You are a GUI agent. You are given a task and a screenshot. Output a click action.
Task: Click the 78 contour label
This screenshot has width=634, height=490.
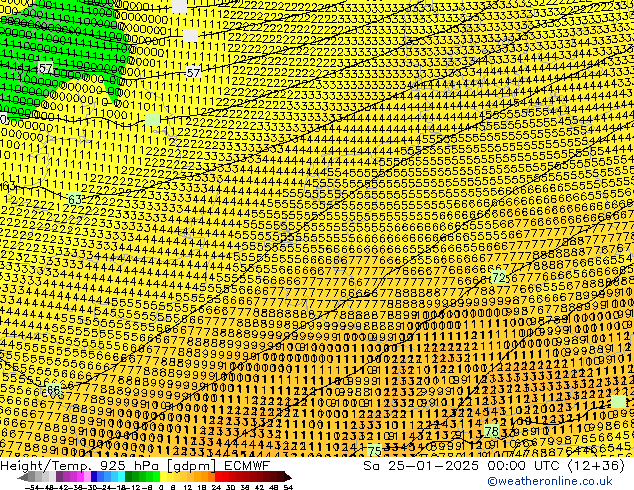tap(491, 431)
